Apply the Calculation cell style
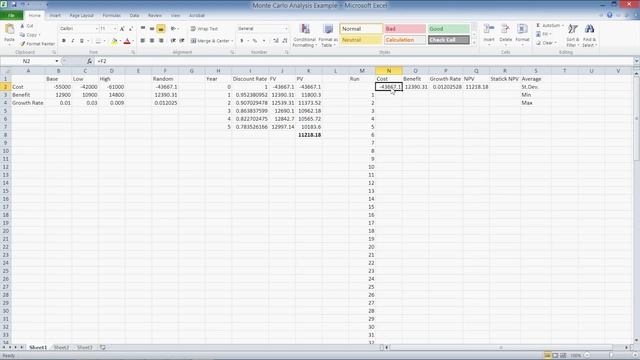 click(405, 40)
